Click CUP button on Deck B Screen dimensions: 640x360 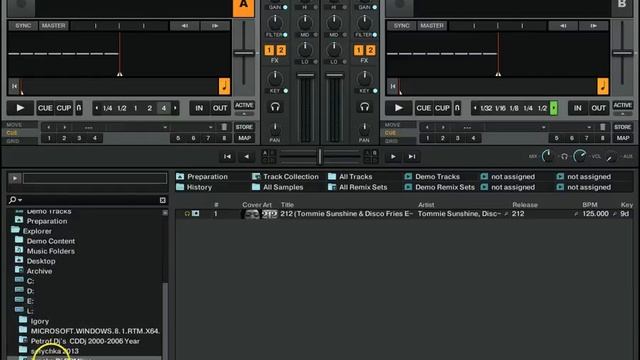coord(442,108)
